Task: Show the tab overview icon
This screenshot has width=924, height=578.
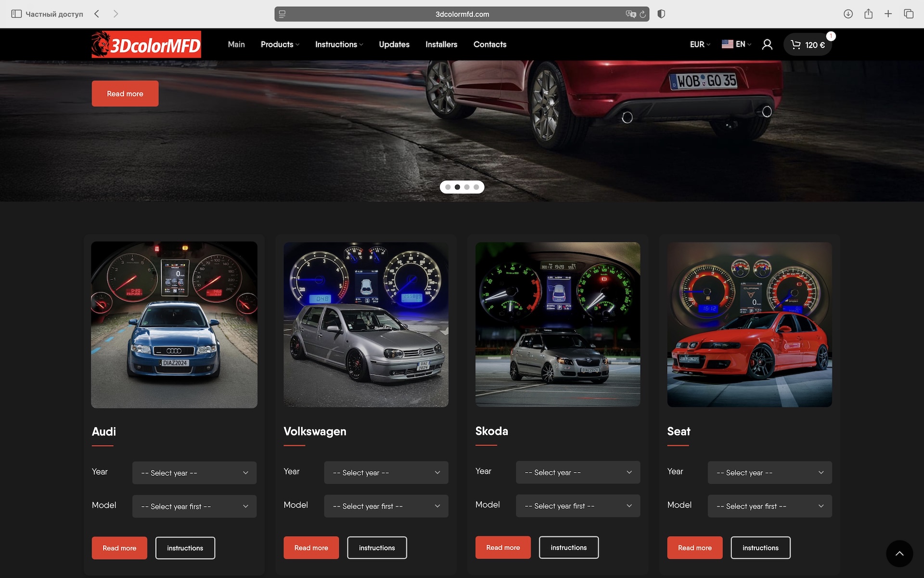Action: (x=909, y=14)
